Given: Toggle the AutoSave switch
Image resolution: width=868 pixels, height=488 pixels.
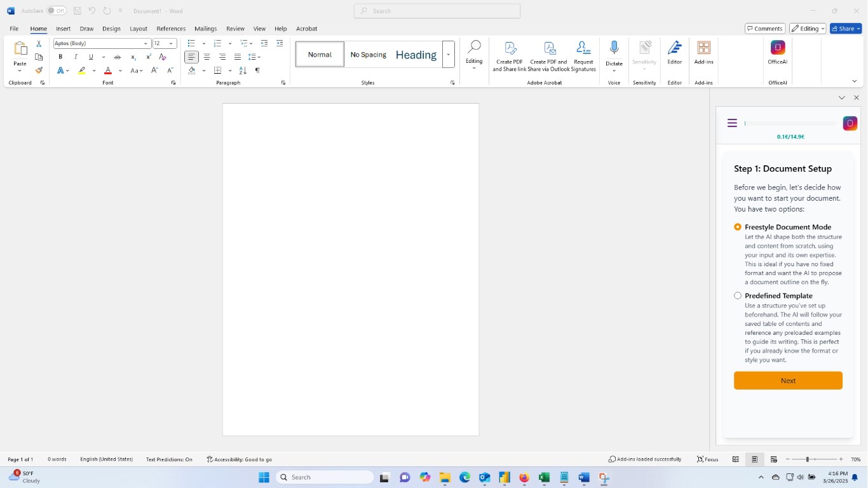Looking at the screenshot, I should 56,11.
